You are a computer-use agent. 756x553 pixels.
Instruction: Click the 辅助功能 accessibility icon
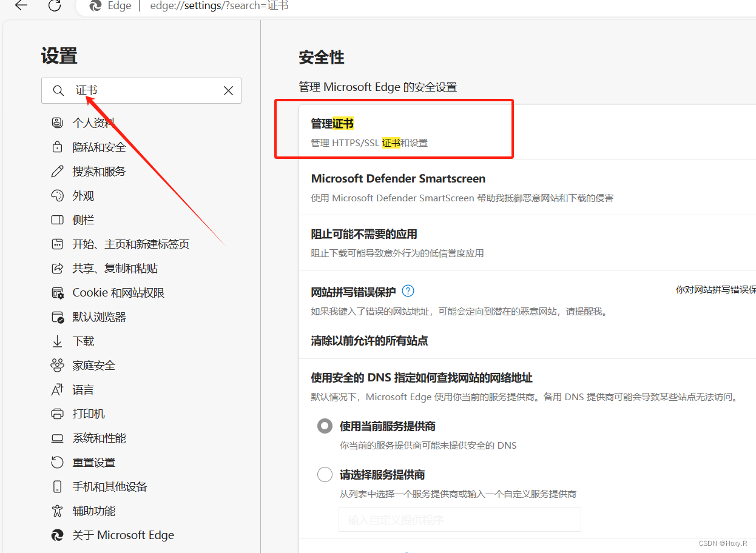point(58,511)
